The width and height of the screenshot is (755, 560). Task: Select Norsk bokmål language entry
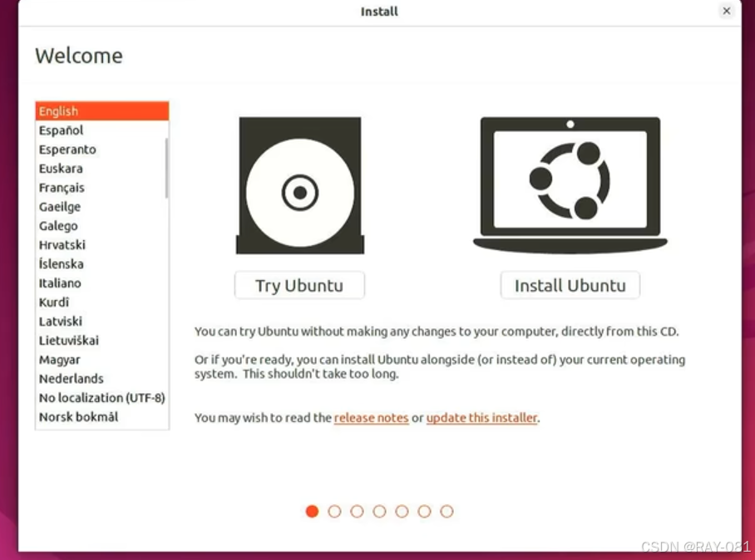click(x=78, y=417)
